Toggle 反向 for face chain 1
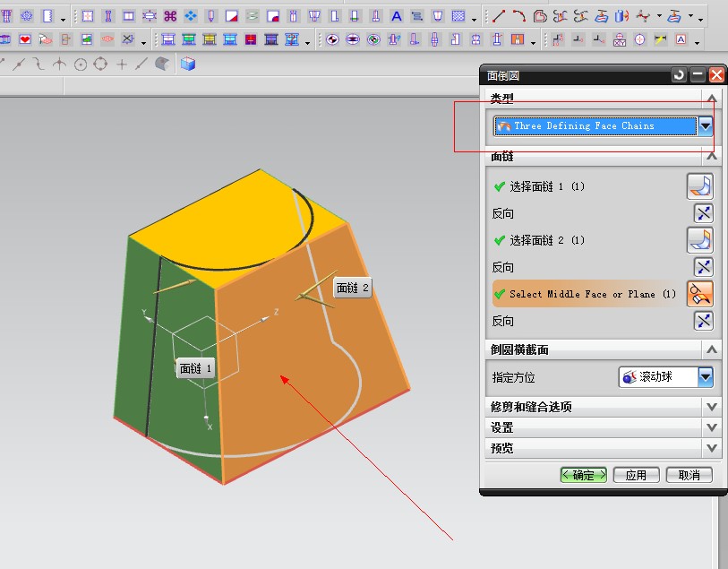728x569 pixels. pyautogui.click(x=704, y=213)
